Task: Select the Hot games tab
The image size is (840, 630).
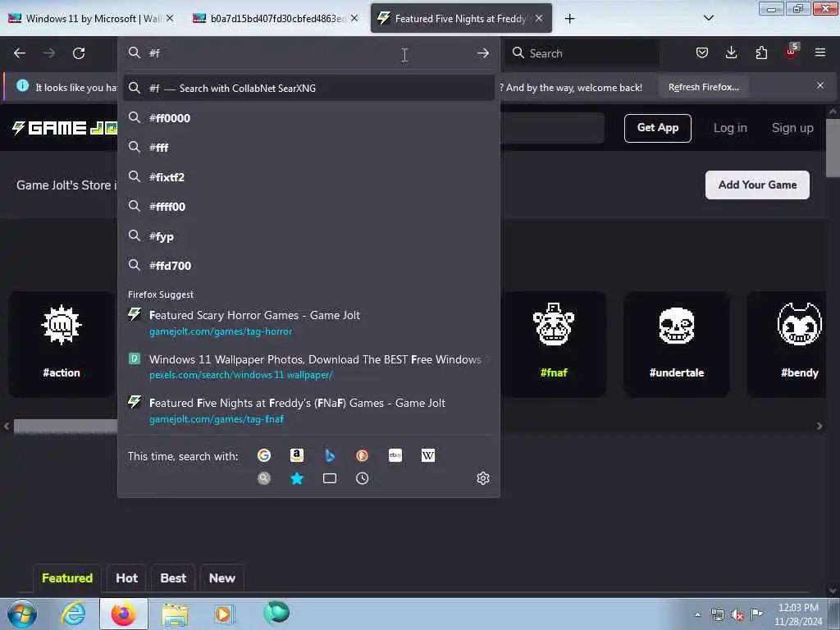Action: 126,578
